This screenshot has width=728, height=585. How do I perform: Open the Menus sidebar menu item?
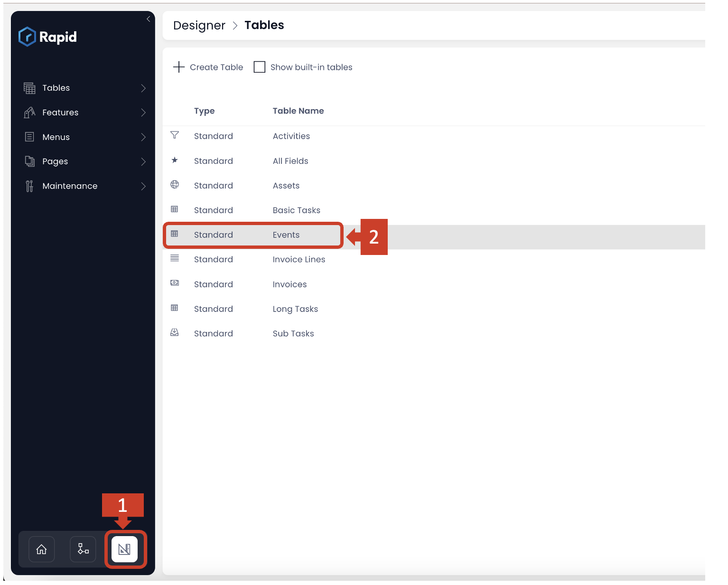click(x=84, y=137)
